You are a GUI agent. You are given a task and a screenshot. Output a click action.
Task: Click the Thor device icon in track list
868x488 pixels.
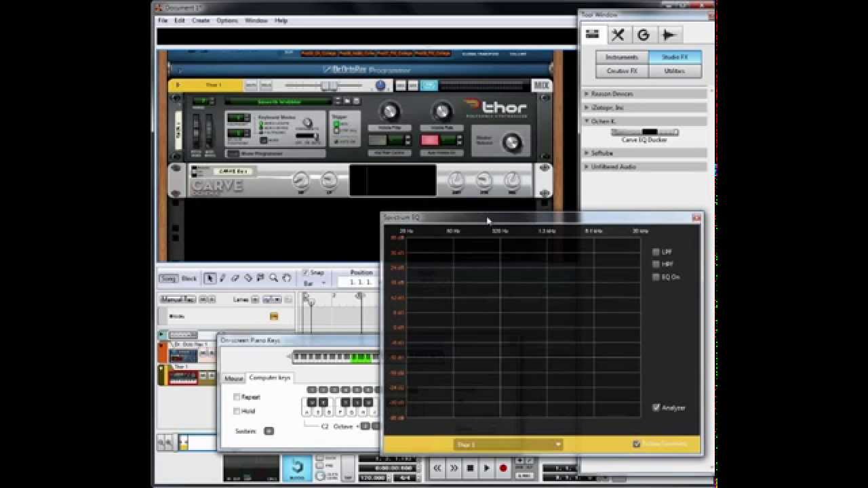tap(183, 378)
